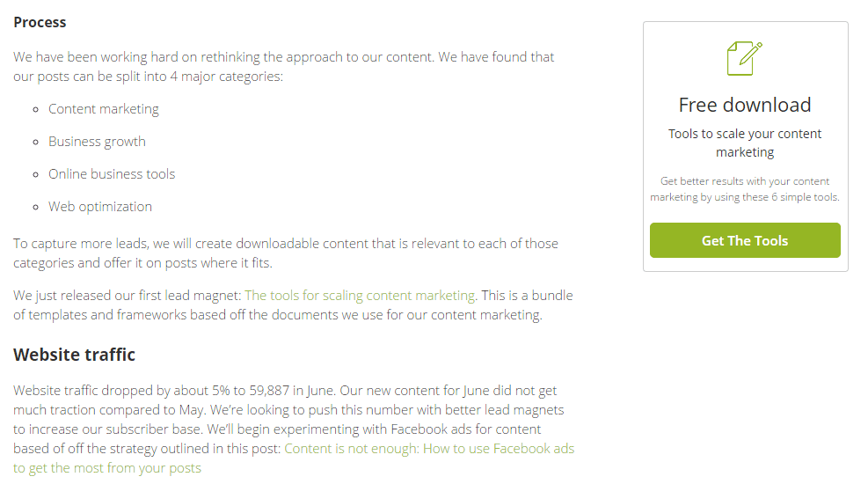Screen dimensions: 868x484
Task: Click the Tools to scale your content marketing subtitle
Action: click(x=745, y=143)
